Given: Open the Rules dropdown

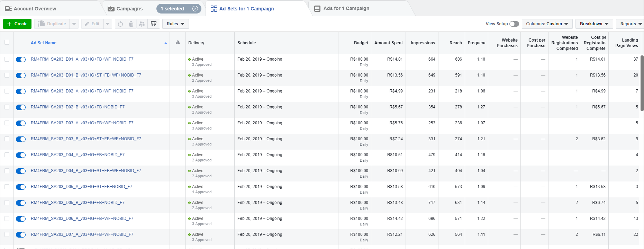Looking at the screenshot, I should point(175,24).
